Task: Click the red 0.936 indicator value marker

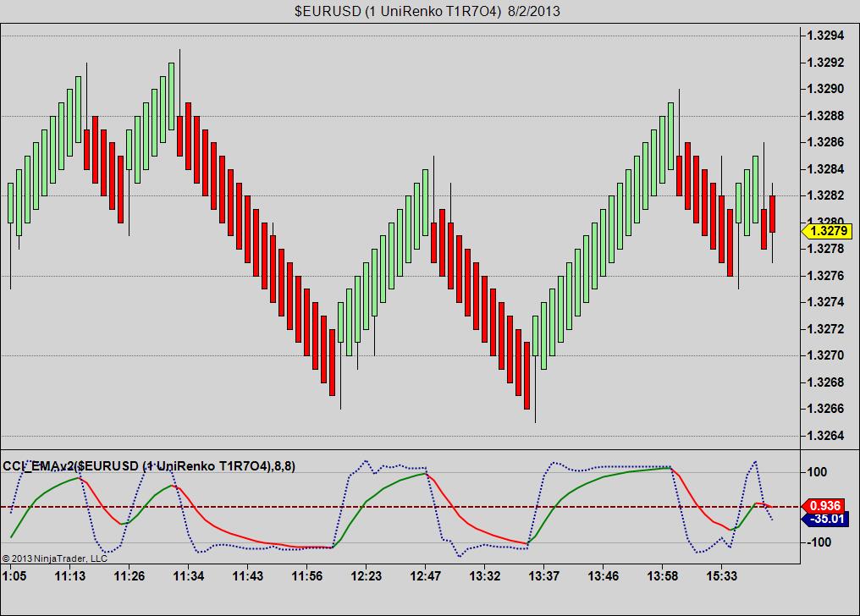Action: point(824,506)
